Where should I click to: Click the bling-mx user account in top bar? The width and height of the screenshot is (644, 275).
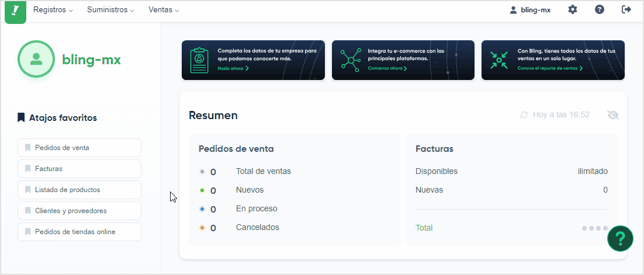pyautogui.click(x=530, y=11)
